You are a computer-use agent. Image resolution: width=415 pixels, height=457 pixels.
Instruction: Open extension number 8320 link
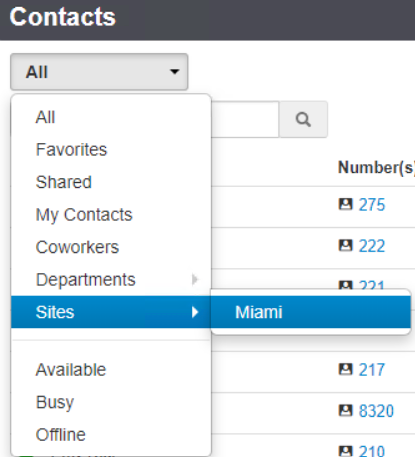pos(376,411)
